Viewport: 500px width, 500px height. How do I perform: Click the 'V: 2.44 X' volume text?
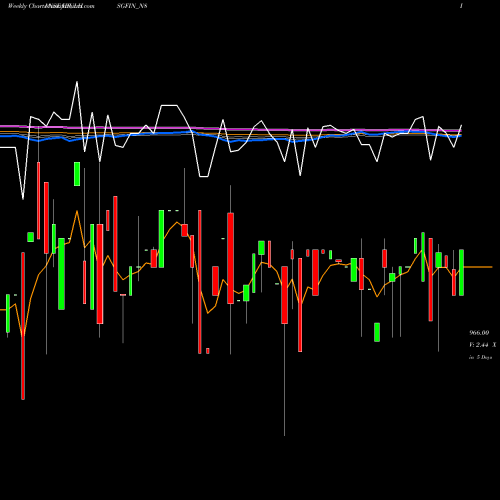[x=483, y=345]
